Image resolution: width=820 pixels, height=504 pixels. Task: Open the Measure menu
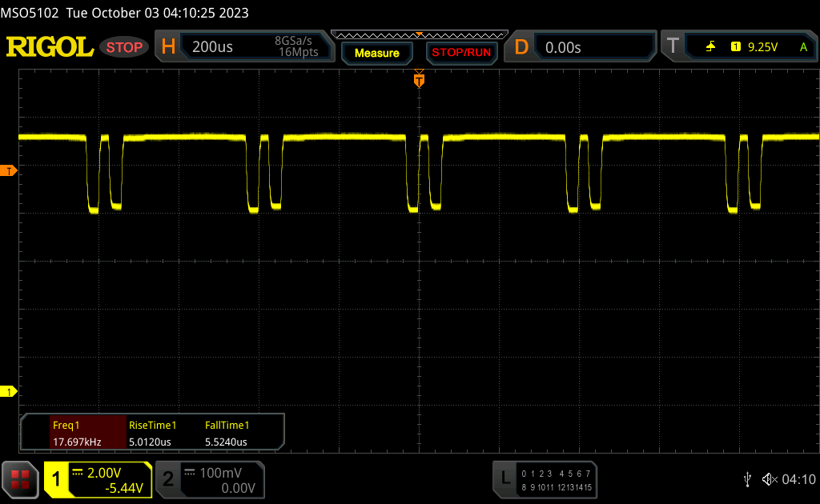377,53
